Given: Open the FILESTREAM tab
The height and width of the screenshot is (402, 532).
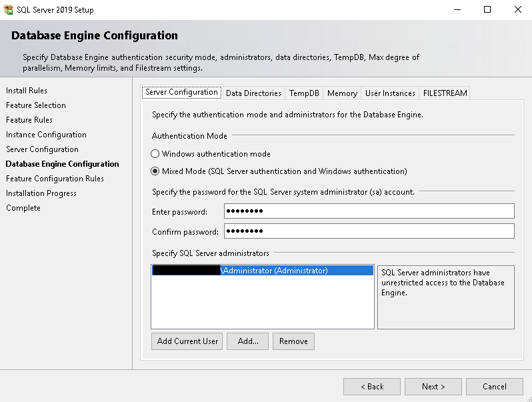Looking at the screenshot, I should (445, 93).
